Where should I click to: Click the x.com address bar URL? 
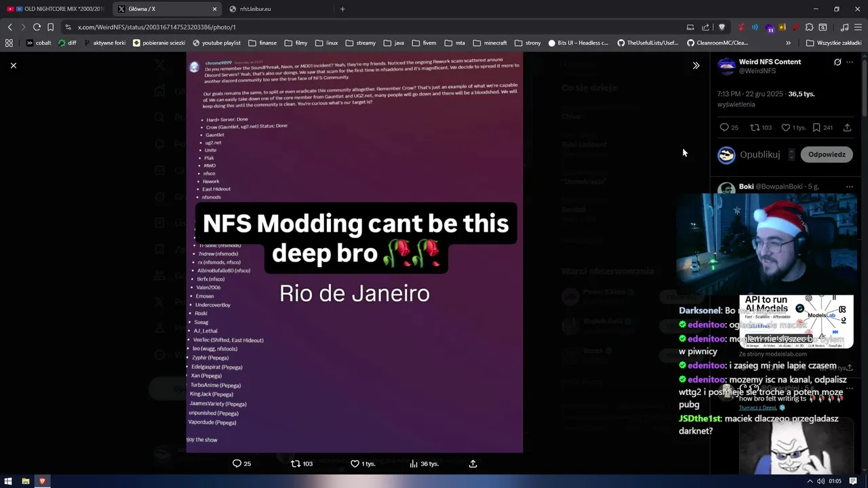[157, 27]
